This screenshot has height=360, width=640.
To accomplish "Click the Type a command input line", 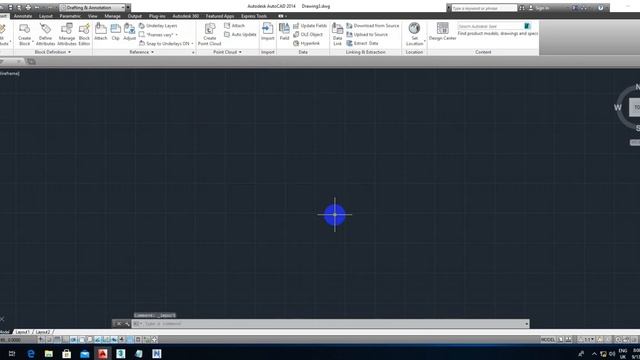I will pyautogui.click(x=332, y=324).
